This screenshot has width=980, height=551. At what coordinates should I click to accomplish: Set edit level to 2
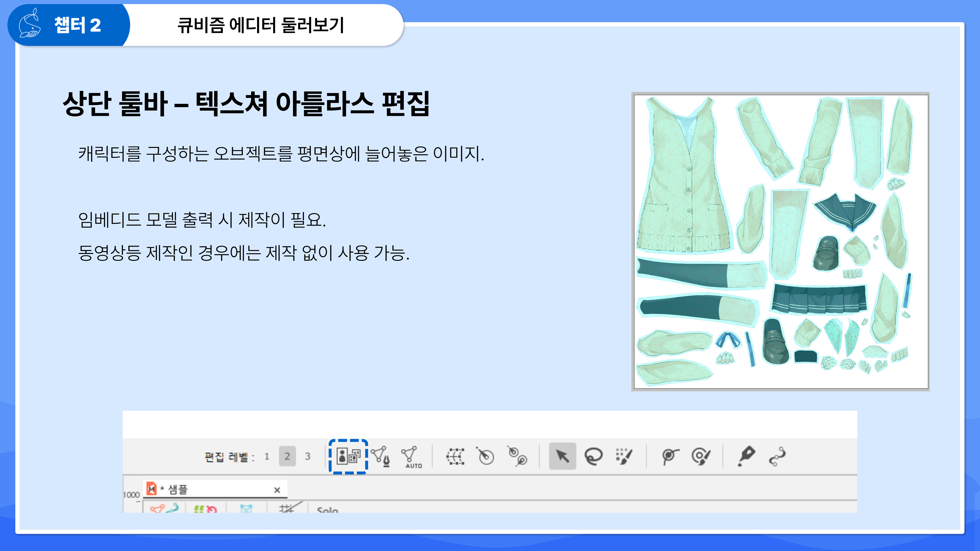pyautogui.click(x=287, y=456)
